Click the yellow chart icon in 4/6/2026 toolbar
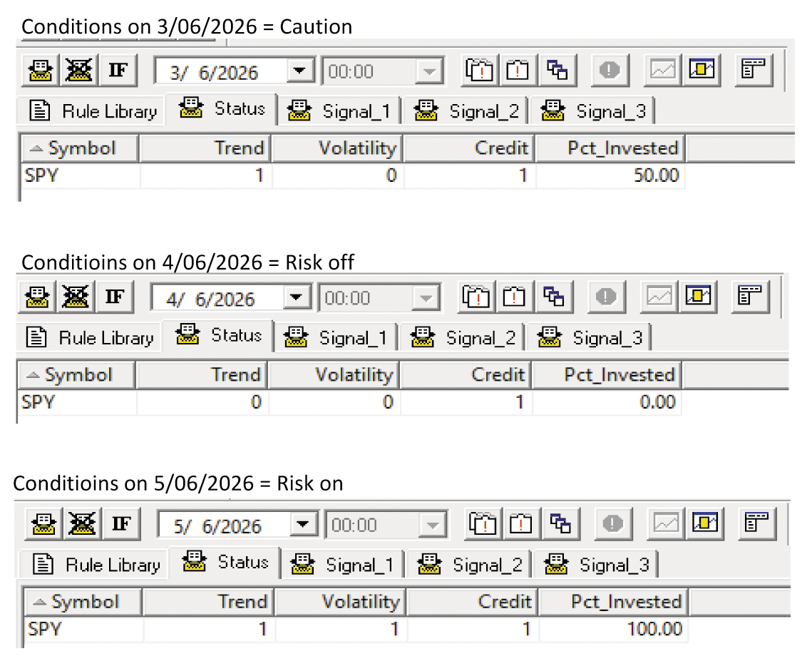Image resolution: width=812 pixels, height=661 pixels. tap(698, 297)
